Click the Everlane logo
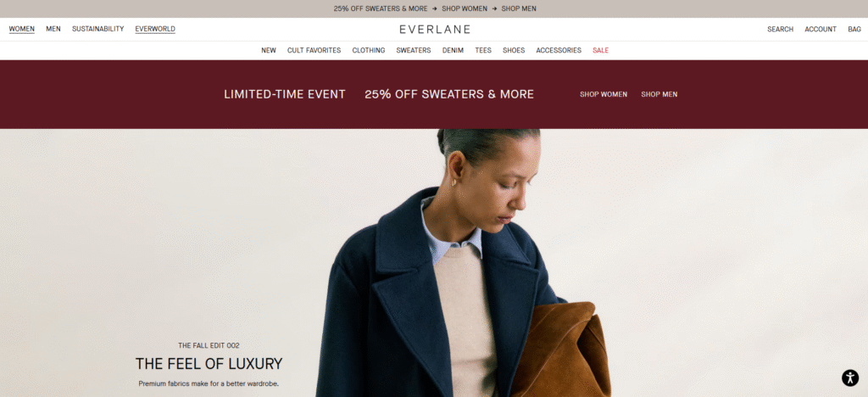 [x=435, y=30]
